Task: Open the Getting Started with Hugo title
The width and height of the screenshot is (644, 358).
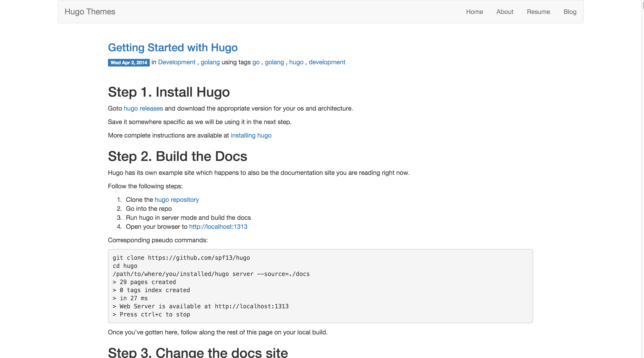Action: coord(173,47)
